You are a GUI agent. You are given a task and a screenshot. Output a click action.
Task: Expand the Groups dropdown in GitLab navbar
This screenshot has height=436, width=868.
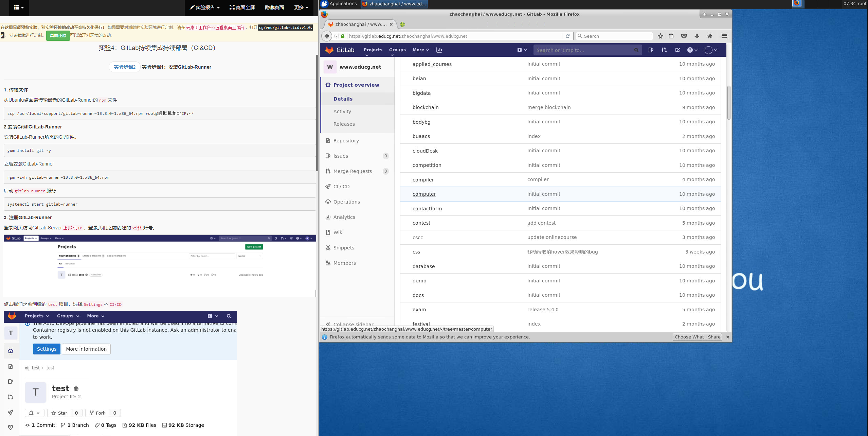point(397,50)
